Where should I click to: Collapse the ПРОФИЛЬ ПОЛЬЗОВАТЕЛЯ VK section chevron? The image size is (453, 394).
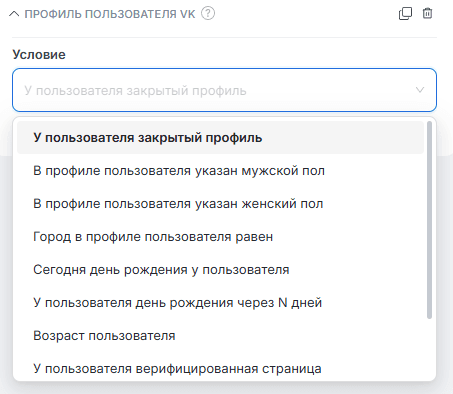pyautogui.click(x=14, y=14)
